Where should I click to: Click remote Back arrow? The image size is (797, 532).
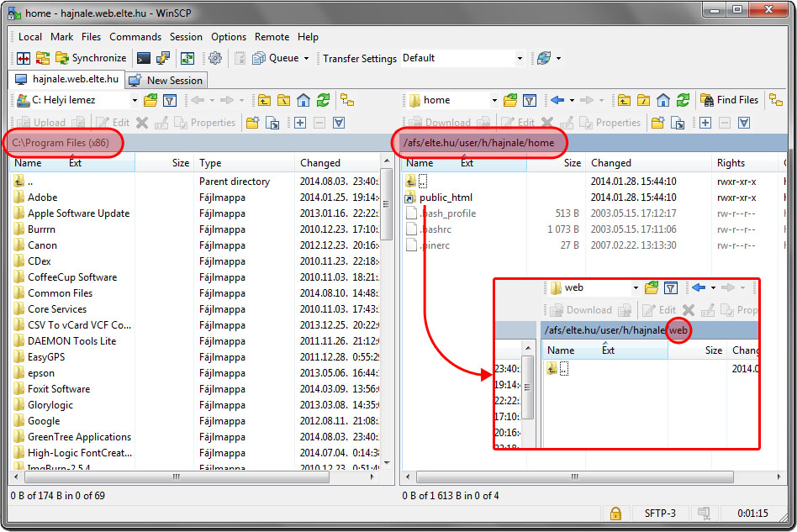[557, 100]
